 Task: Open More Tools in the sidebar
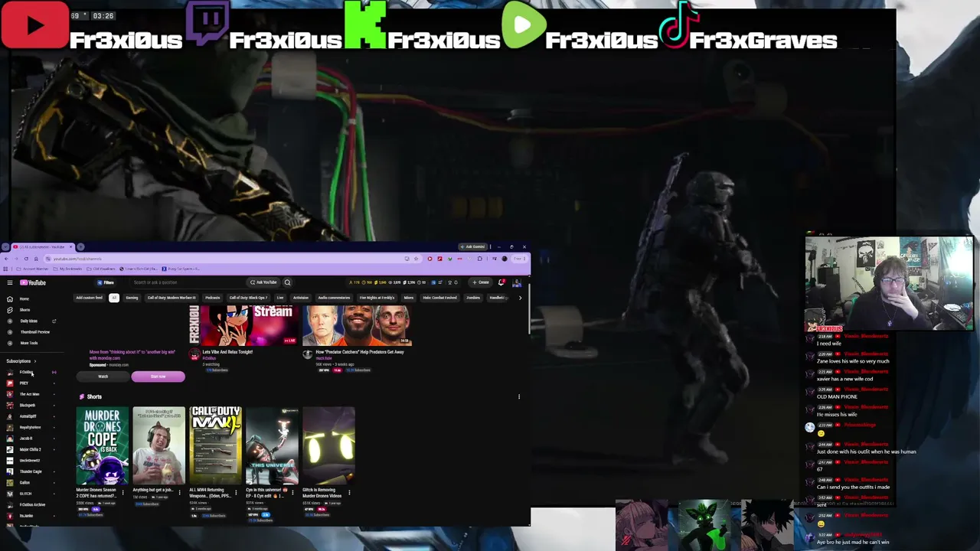tap(28, 343)
